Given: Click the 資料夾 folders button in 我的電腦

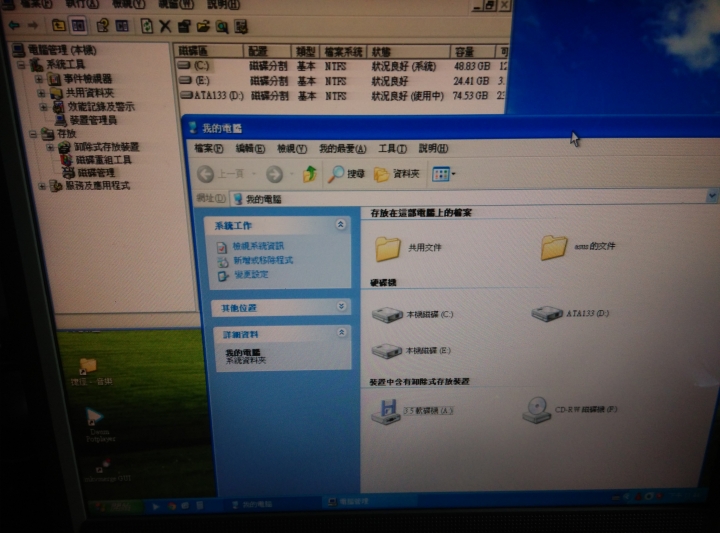Looking at the screenshot, I should [x=396, y=174].
